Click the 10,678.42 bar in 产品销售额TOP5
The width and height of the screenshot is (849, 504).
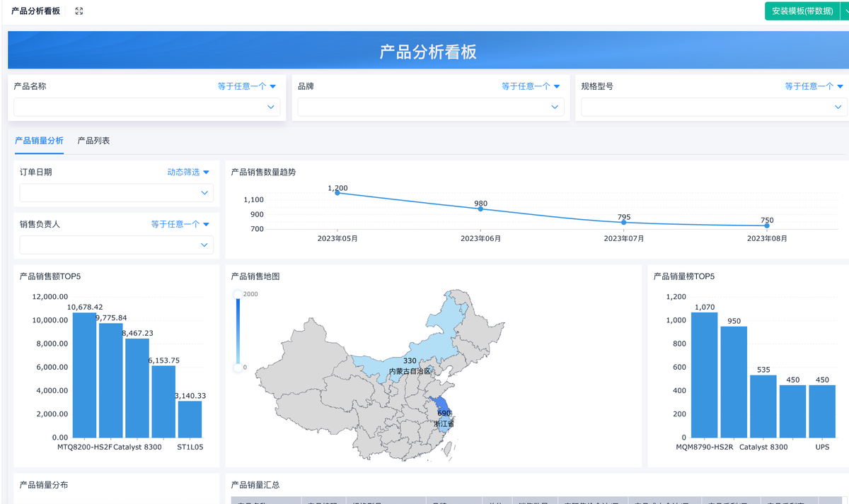point(85,375)
